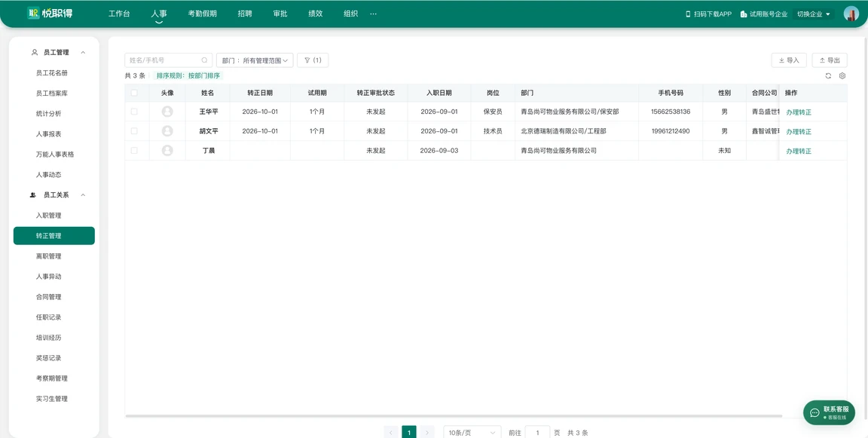Click 丁晨's avatar placeholder
868x438 pixels.
167,151
